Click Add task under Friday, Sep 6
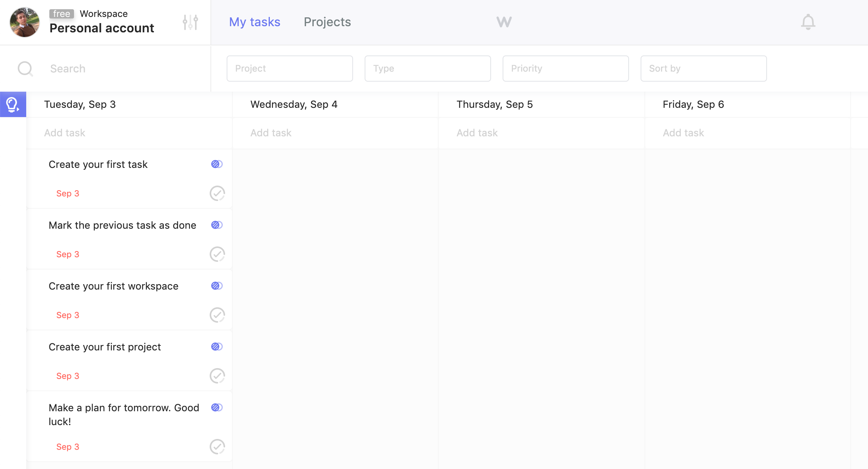868x469 pixels. (x=683, y=133)
